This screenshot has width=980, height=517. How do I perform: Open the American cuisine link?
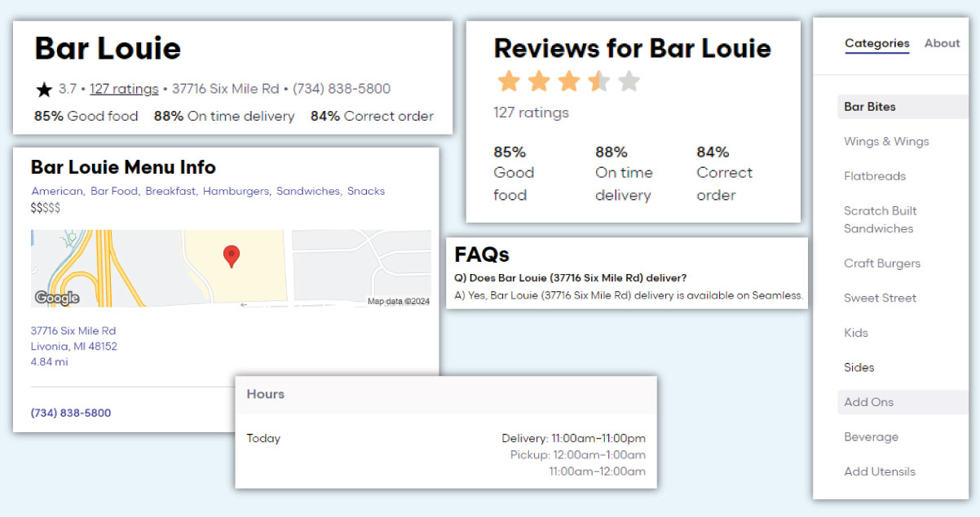(57, 191)
